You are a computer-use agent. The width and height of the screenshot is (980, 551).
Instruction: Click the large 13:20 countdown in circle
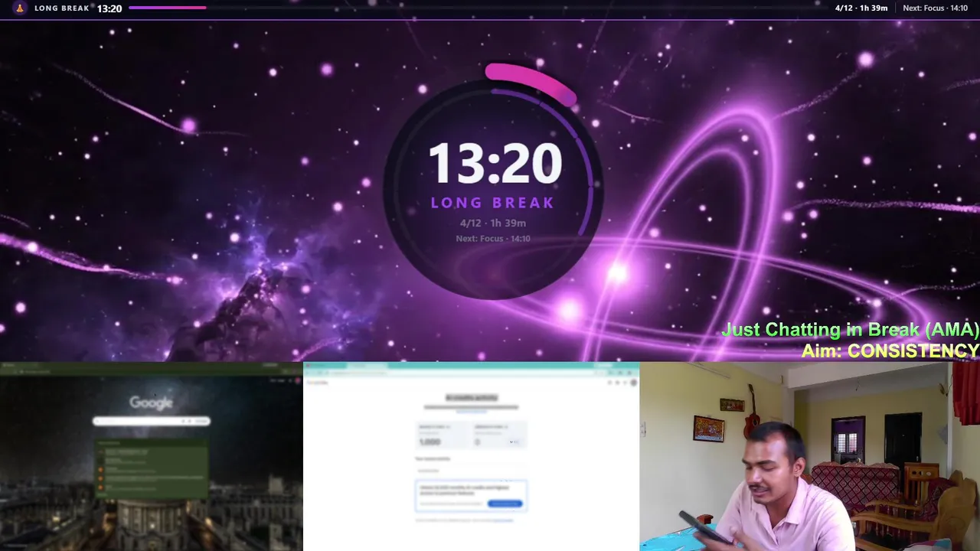point(495,163)
